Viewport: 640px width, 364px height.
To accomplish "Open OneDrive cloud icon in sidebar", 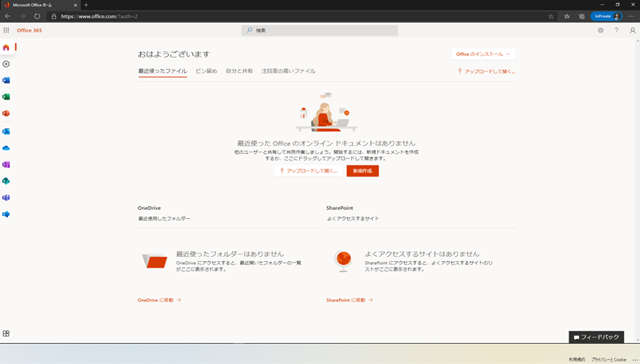I will pyautogui.click(x=6, y=148).
